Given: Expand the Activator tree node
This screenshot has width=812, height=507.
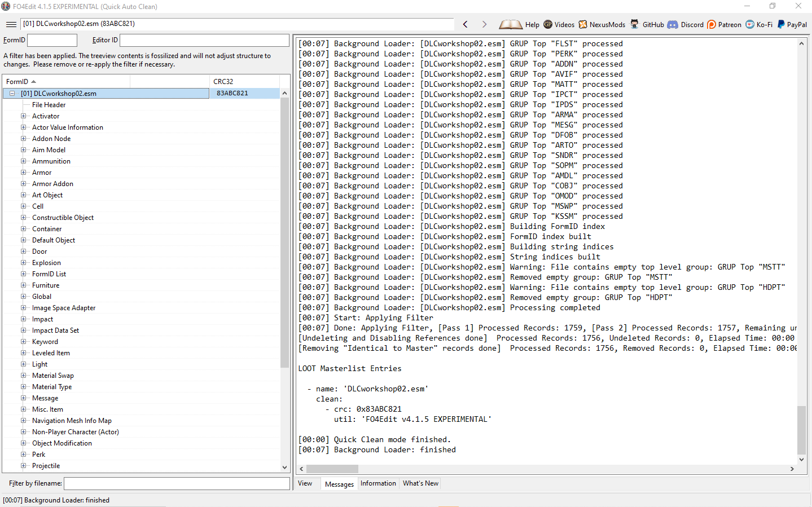Looking at the screenshot, I should click(24, 116).
